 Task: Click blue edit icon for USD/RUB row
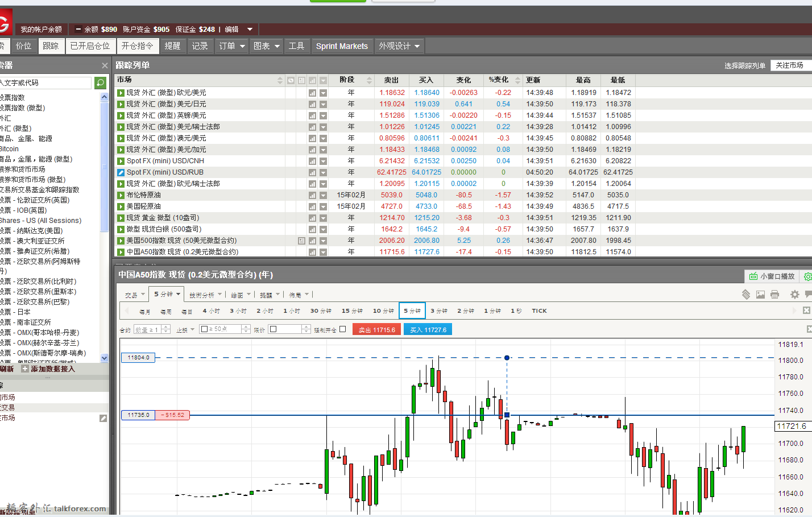pyautogui.click(x=121, y=172)
